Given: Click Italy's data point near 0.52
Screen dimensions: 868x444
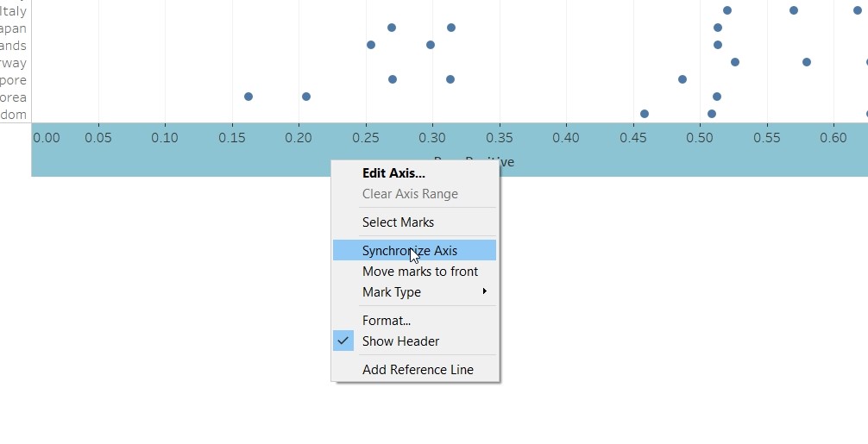Looking at the screenshot, I should pos(727,10).
